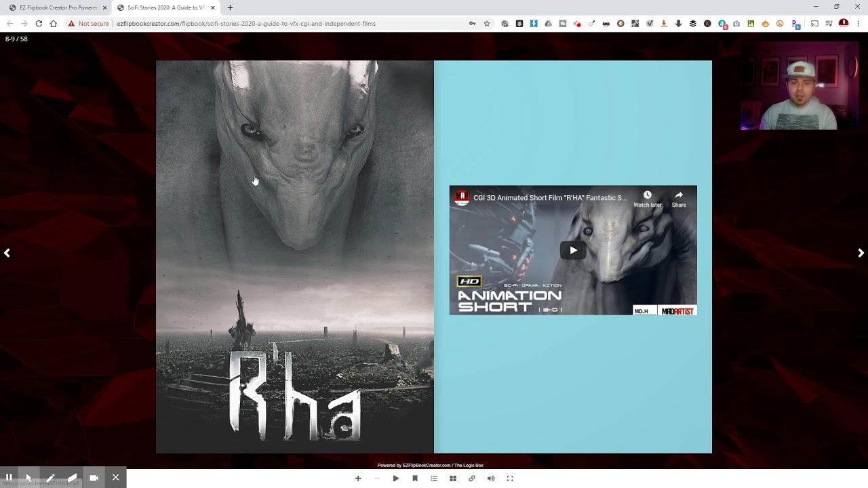Open the saved passwords key icon
Screen dimensions: 868x488
click(x=472, y=24)
